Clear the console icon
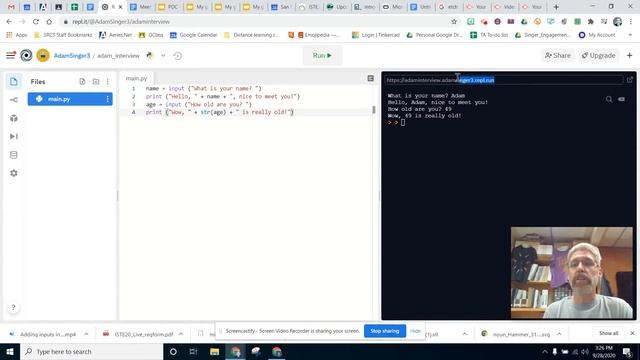Screen dimensions: 640x360 (622, 99)
